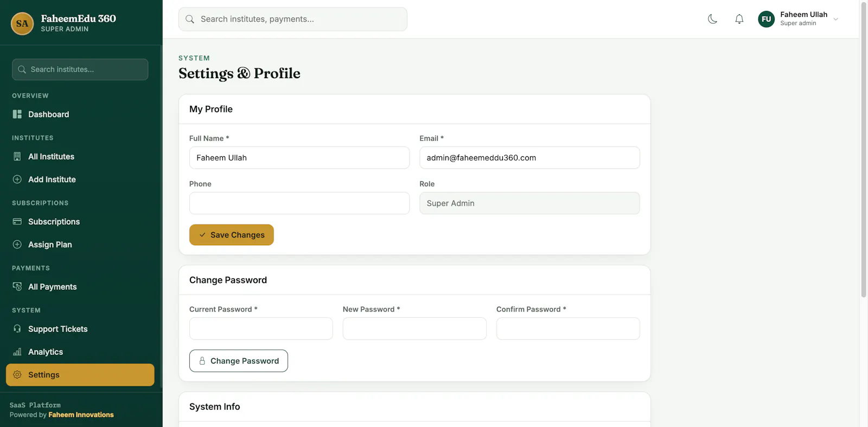Focus the Phone input field

click(x=299, y=203)
